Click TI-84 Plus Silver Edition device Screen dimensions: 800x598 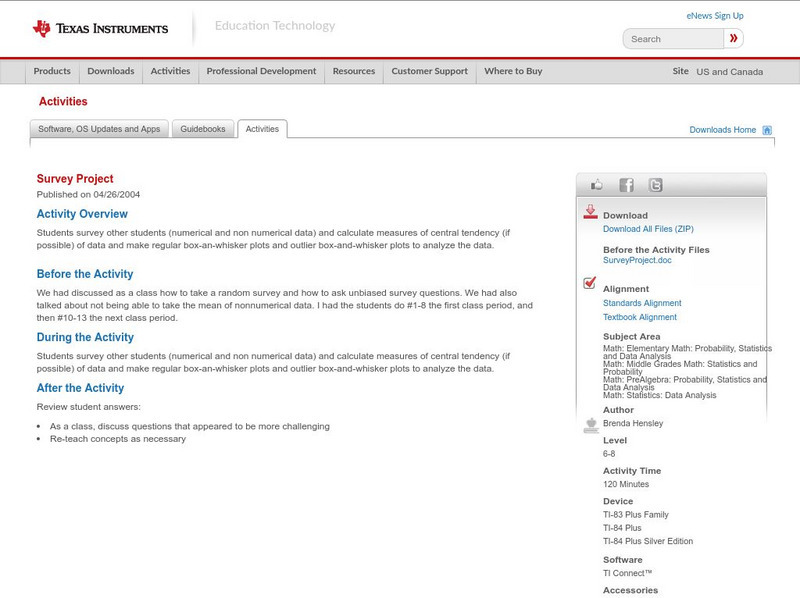(x=648, y=541)
